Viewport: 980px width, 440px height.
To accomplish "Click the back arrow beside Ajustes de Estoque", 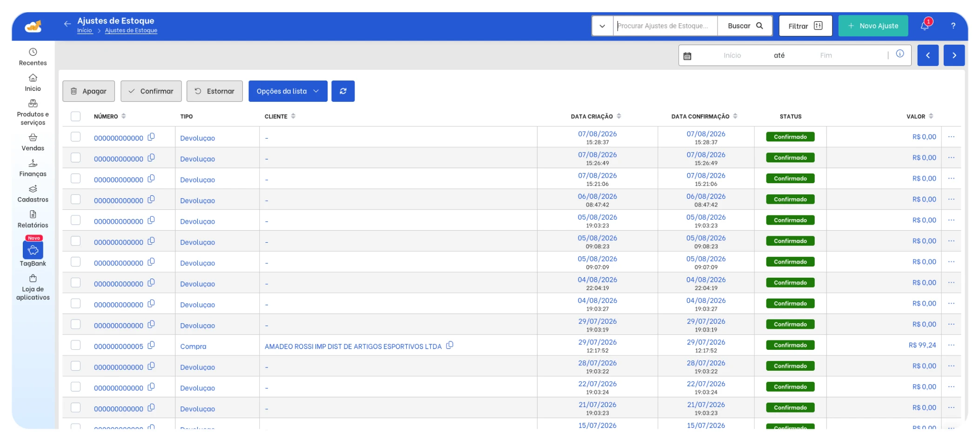I will coord(67,24).
